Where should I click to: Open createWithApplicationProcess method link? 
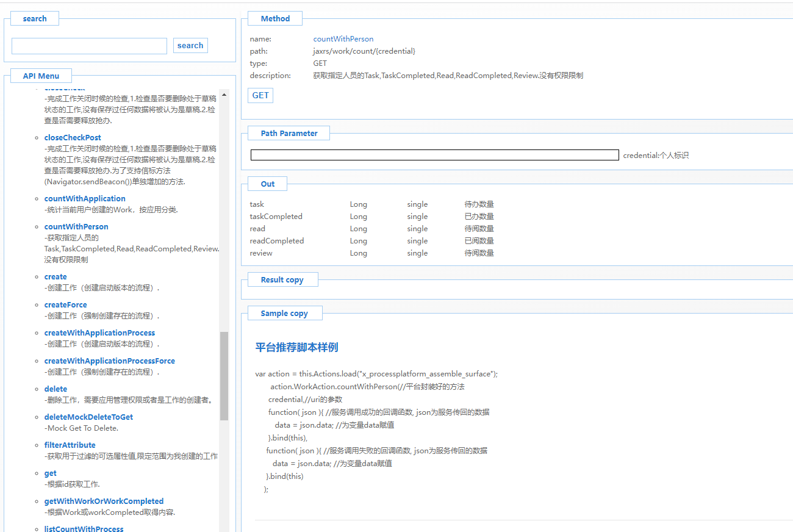(x=99, y=332)
